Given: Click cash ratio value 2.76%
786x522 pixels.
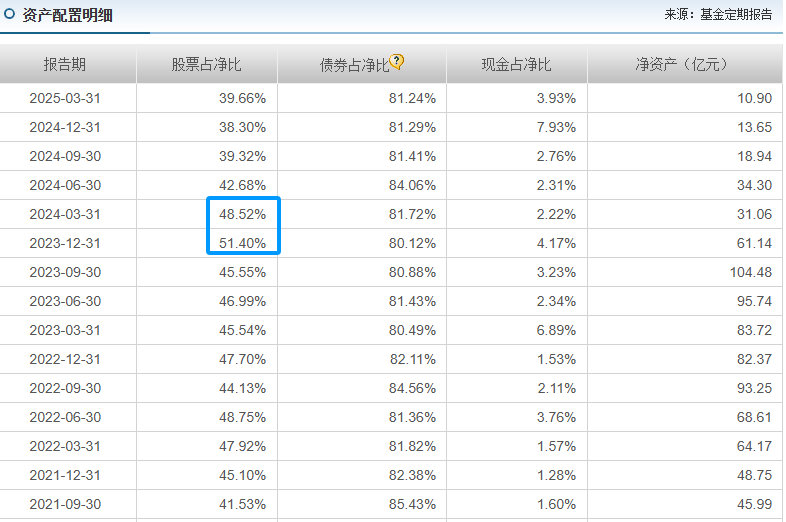Looking at the screenshot, I should point(556,156).
